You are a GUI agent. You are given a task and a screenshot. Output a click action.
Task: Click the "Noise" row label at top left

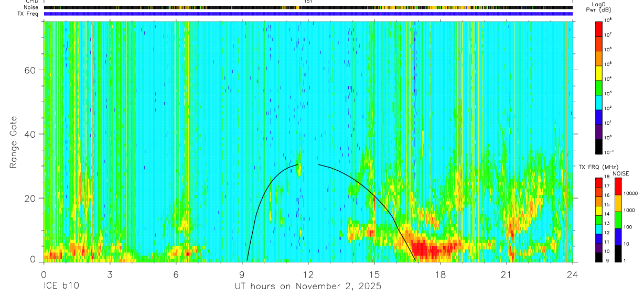pos(31,7)
